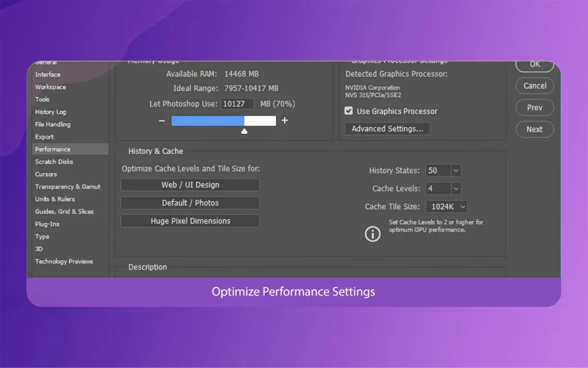Open the Cache Tile Size dropdown
This screenshot has width=588, height=368.
point(447,206)
